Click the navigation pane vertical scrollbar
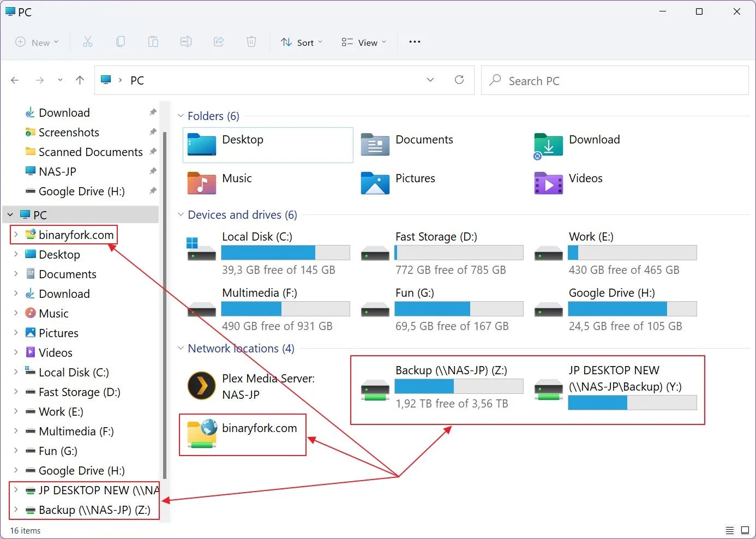This screenshot has height=539, width=756. pyautogui.click(x=165, y=306)
